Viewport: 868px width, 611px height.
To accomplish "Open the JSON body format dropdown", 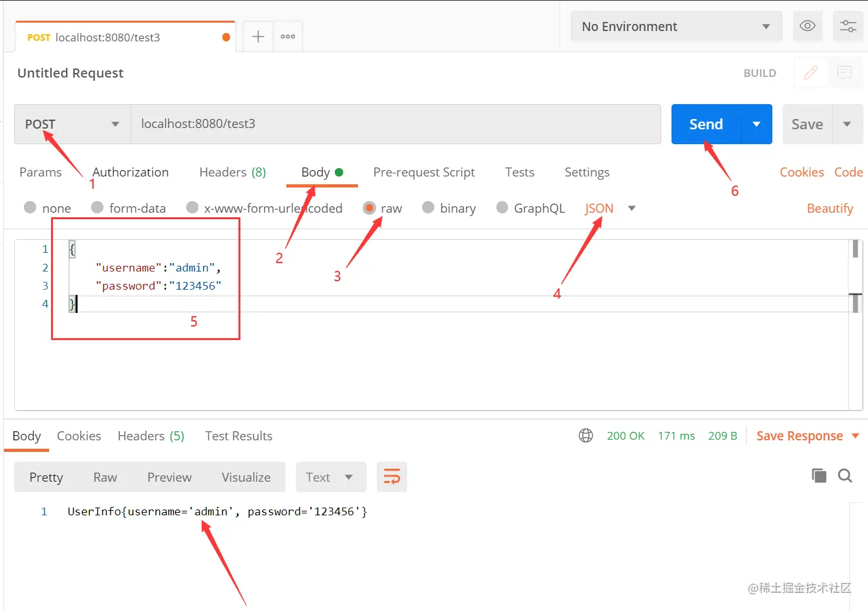I will coord(610,208).
